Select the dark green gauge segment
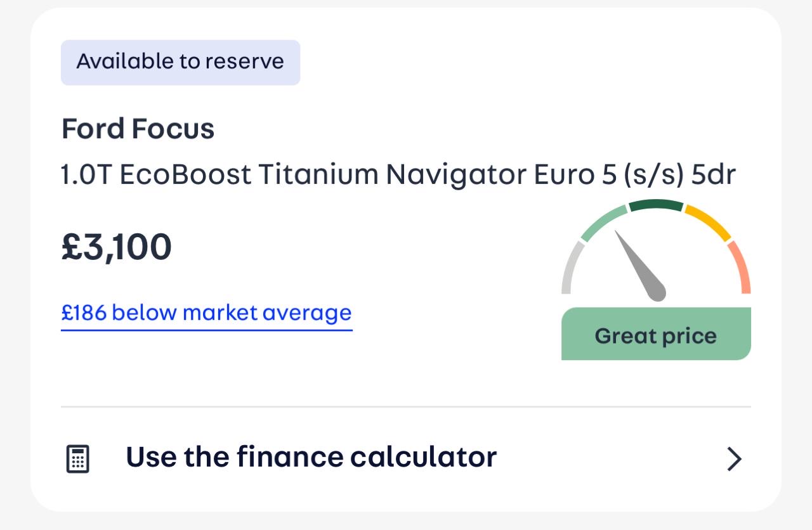Image resolution: width=812 pixels, height=530 pixels. (656, 205)
